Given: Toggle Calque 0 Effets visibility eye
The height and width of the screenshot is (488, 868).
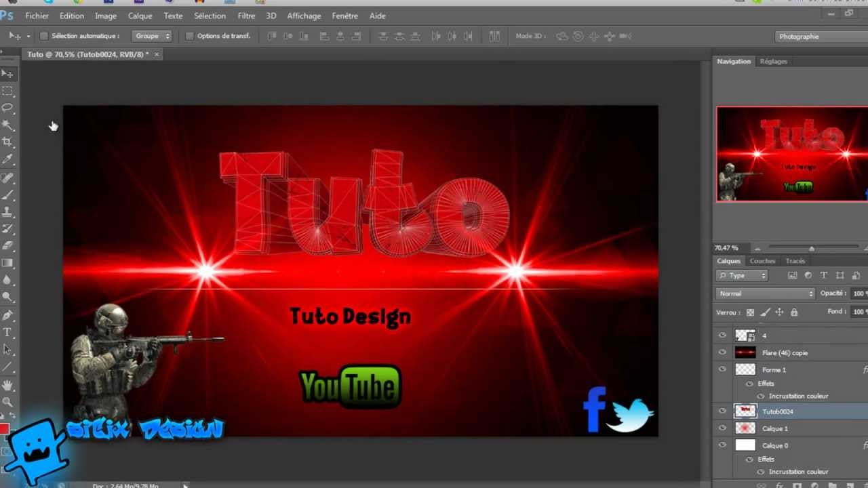Looking at the screenshot, I should click(x=749, y=460).
